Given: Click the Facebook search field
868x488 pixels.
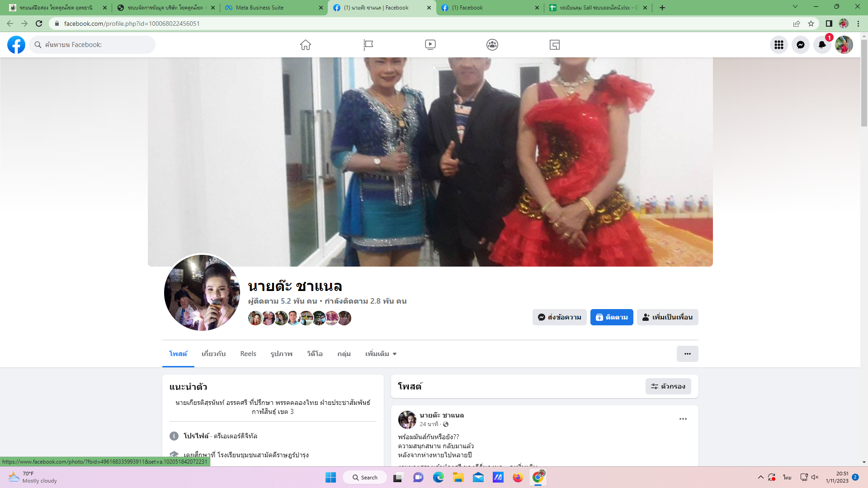Looking at the screenshot, I should coord(95,45).
